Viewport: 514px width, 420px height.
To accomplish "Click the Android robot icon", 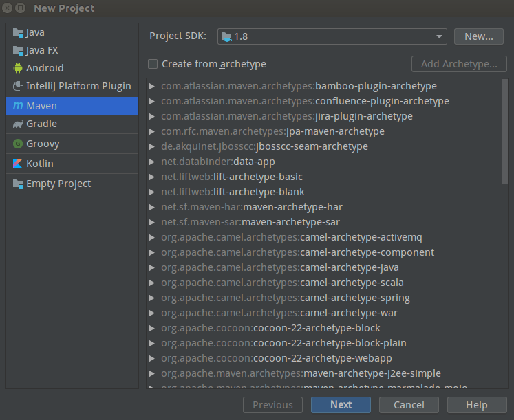I will click(18, 68).
